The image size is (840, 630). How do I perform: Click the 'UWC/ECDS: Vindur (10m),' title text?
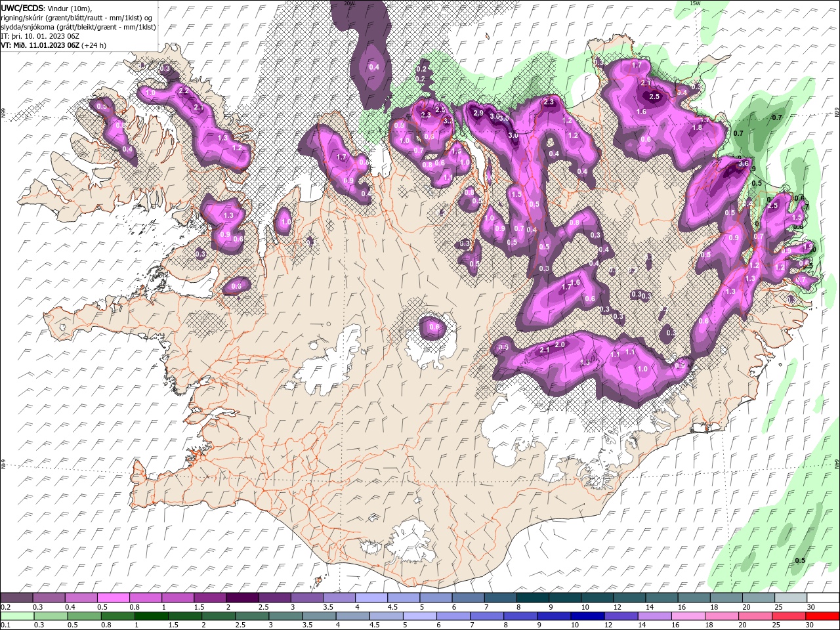[x=47, y=8]
